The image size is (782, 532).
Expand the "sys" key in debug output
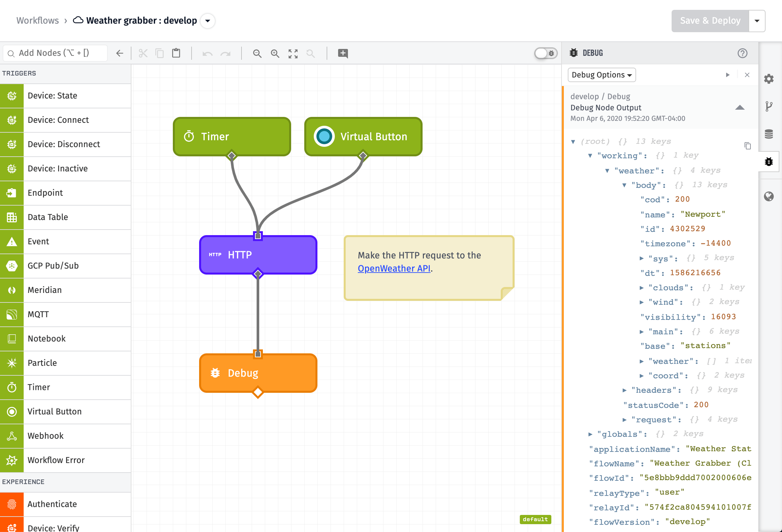coord(641,258)
